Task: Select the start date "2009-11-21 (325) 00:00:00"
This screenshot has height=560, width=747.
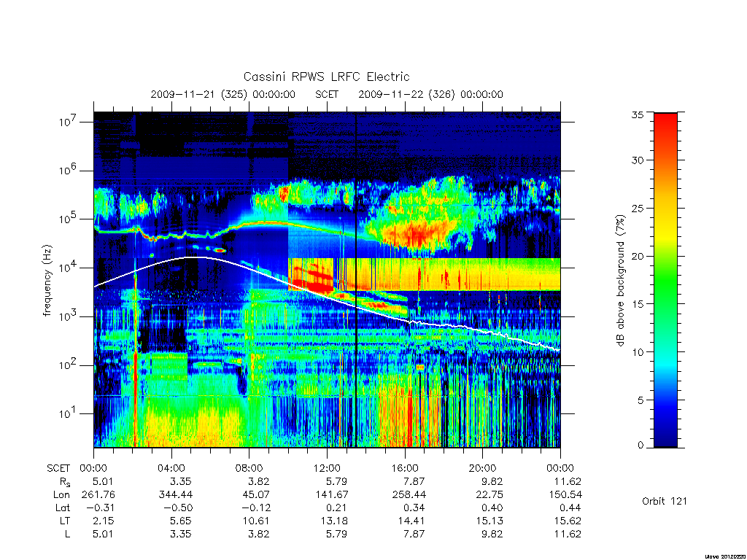Action: point(223,94)
